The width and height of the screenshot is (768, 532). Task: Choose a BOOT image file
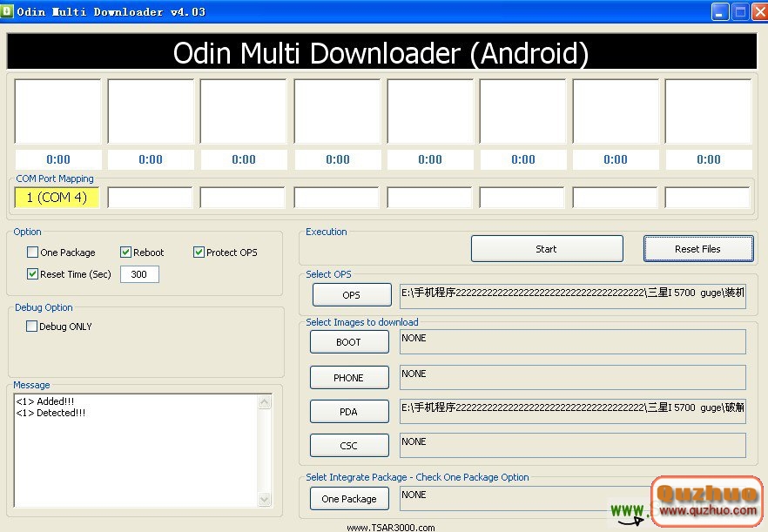pyautogui.click(x=349, y=342)
